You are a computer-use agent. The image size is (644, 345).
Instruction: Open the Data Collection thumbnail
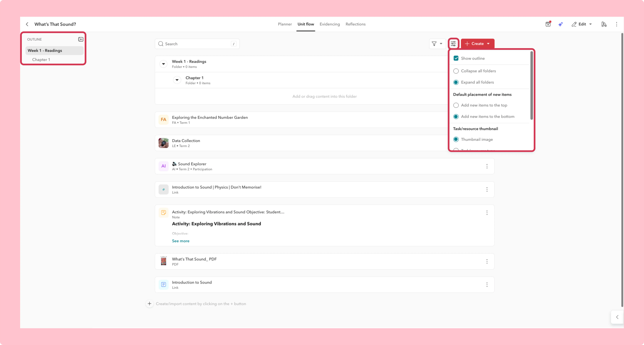point(164,143)
